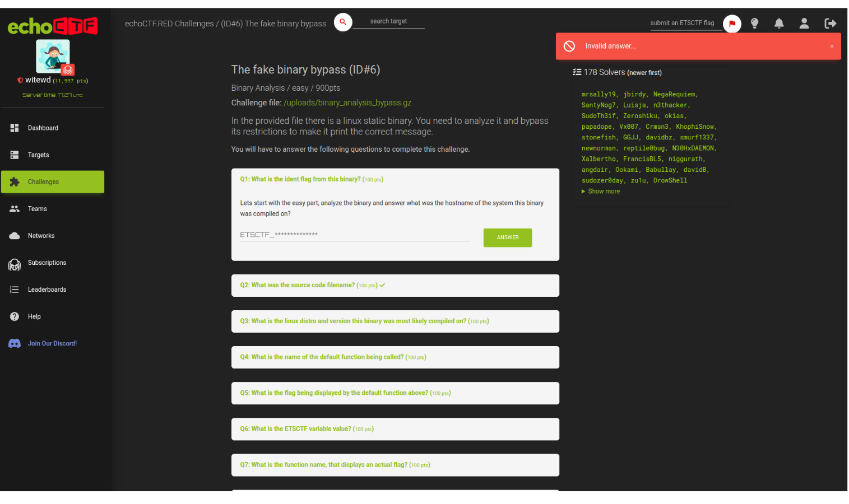This screenshot has width=849, height=504.
Task: Go to Leaderboards in sidebar
Action: pos(47,290)
